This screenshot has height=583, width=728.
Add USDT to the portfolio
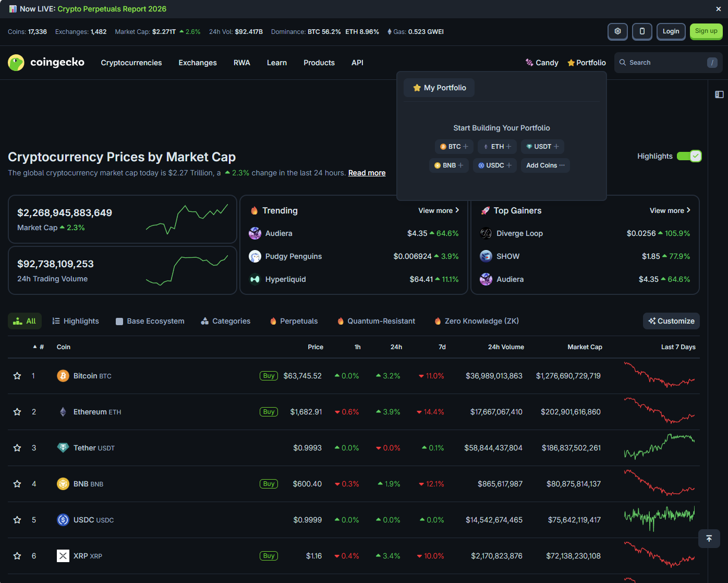[543, 147]
